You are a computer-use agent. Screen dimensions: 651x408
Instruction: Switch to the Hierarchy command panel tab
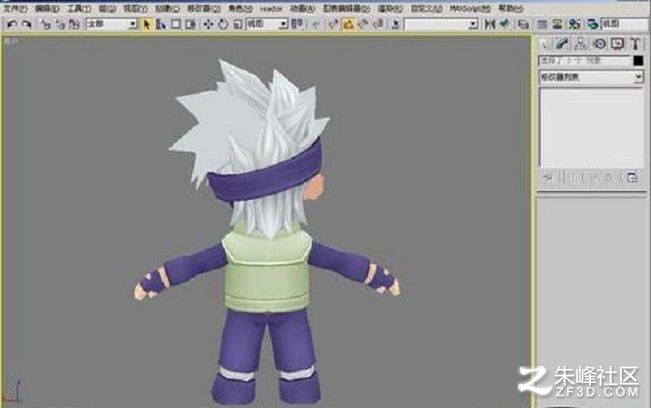tap(580, 44)
